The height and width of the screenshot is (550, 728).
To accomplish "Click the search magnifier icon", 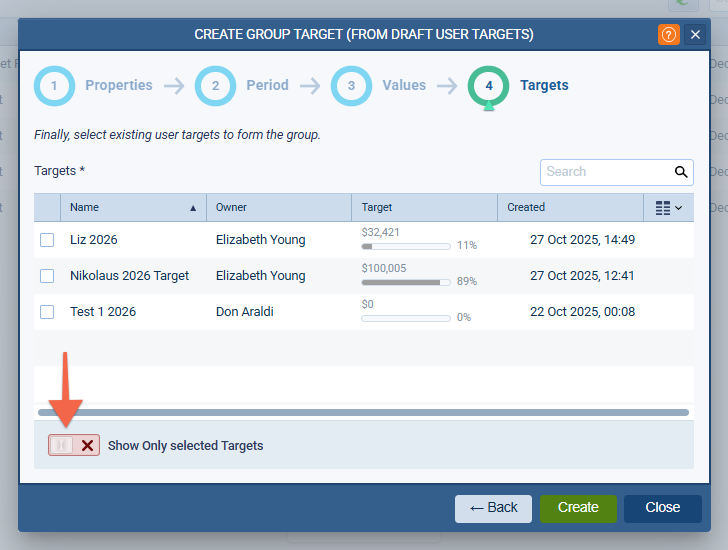I will (682, 172).
